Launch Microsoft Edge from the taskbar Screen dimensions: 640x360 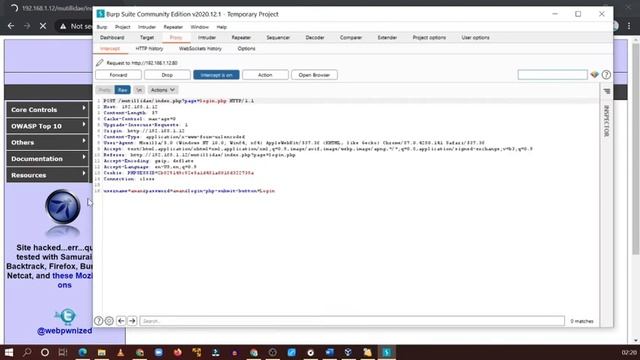(82, 352)
